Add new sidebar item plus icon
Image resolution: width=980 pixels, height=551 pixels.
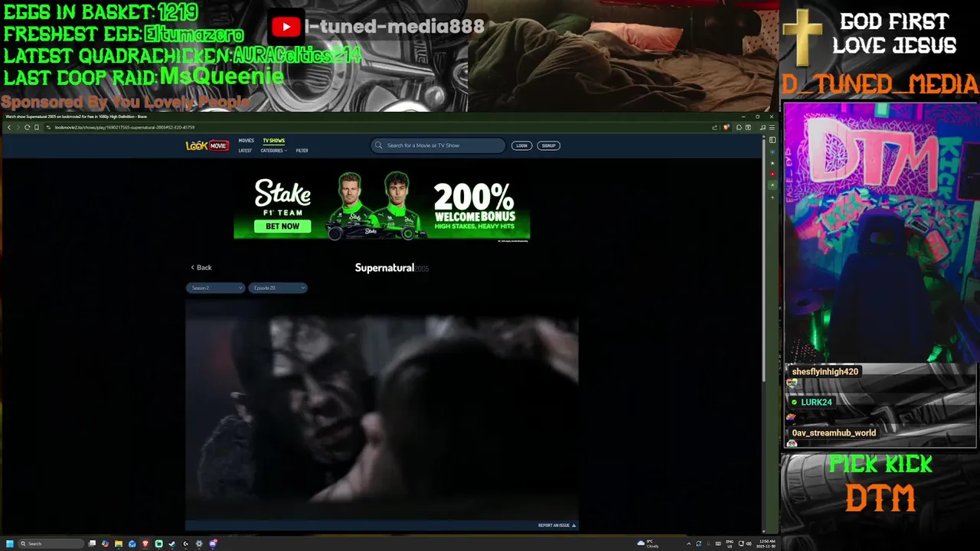(x=773, y=197)
